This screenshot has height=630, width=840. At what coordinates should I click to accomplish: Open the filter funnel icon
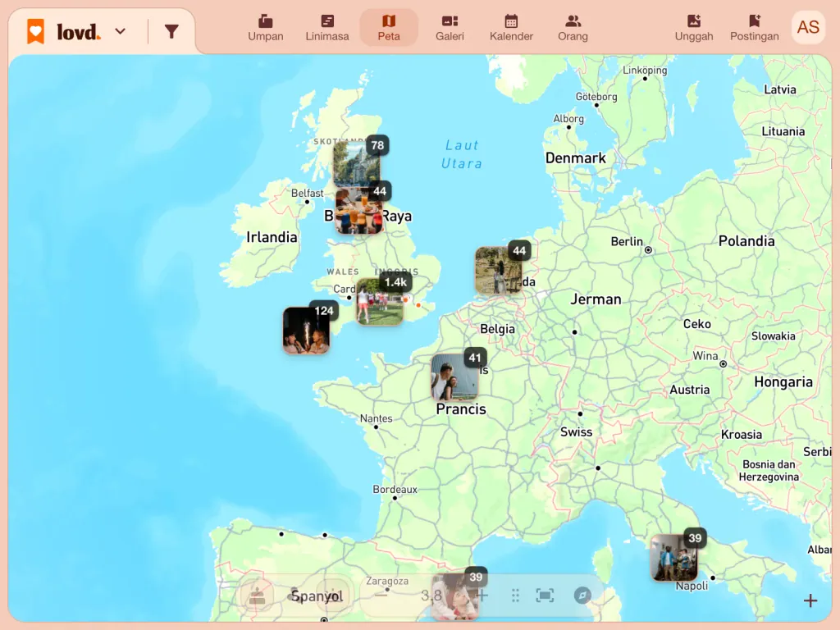[171, 32]
